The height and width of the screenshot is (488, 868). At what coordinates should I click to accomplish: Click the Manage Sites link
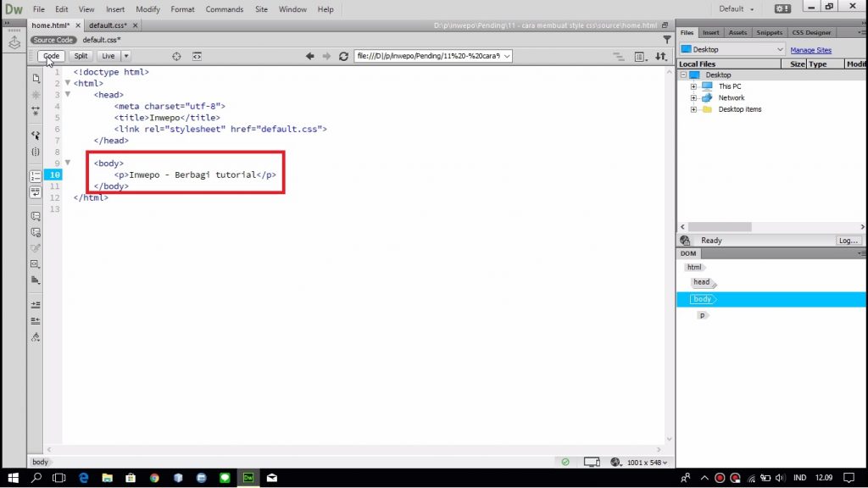click(x=810, y=50)
